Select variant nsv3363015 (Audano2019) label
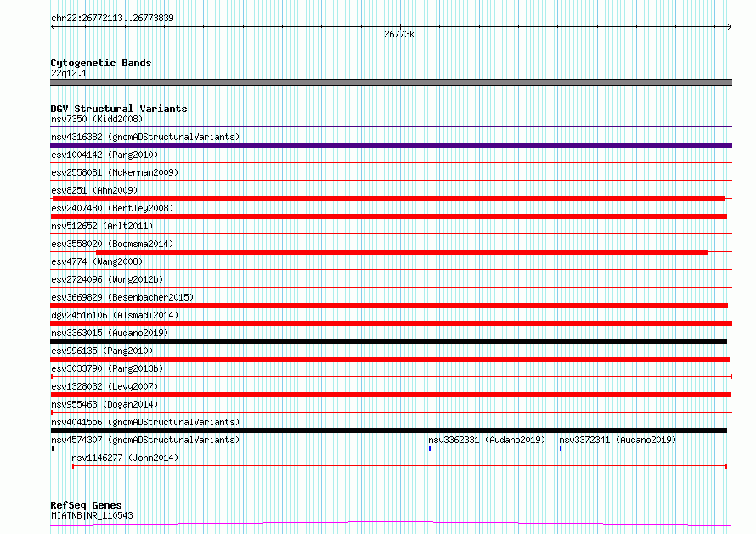Viewport: 756px width, 534px height. coord(110,333)
